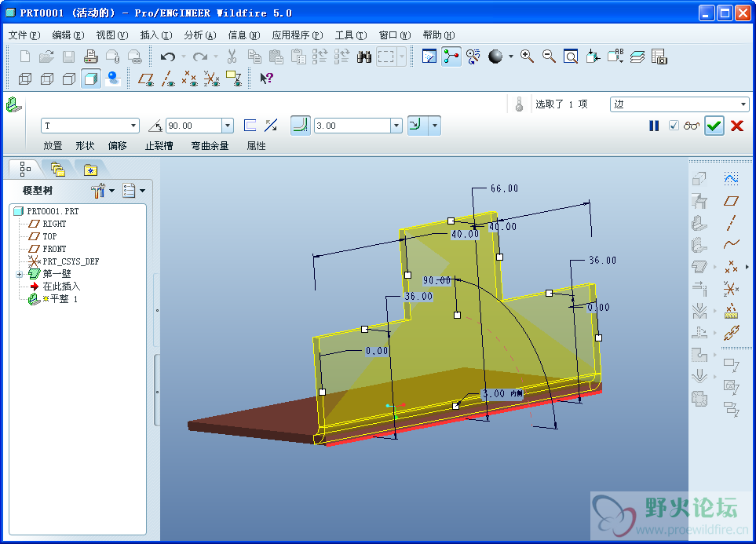Toggle datum axes display on or off
Image resolution: width=756 pixels, height=544 pixels.
pos(167,78)
